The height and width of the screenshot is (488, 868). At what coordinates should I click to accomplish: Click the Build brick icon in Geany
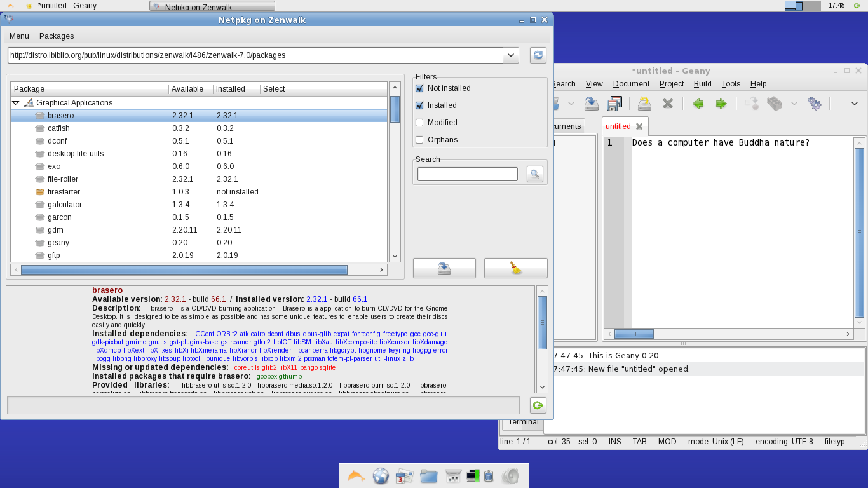(x=774, y=104)
